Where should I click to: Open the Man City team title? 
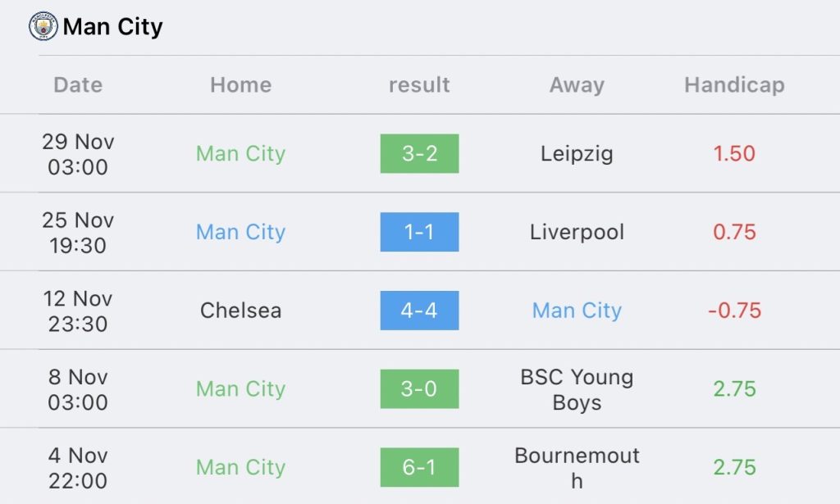[112, 27]
